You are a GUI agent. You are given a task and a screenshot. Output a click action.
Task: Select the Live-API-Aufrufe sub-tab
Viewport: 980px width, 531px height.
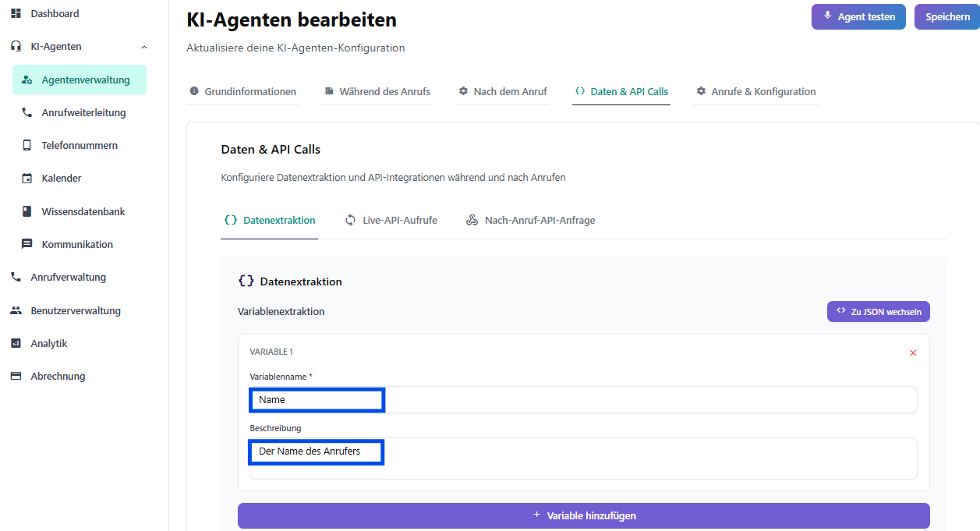(391, 221)
